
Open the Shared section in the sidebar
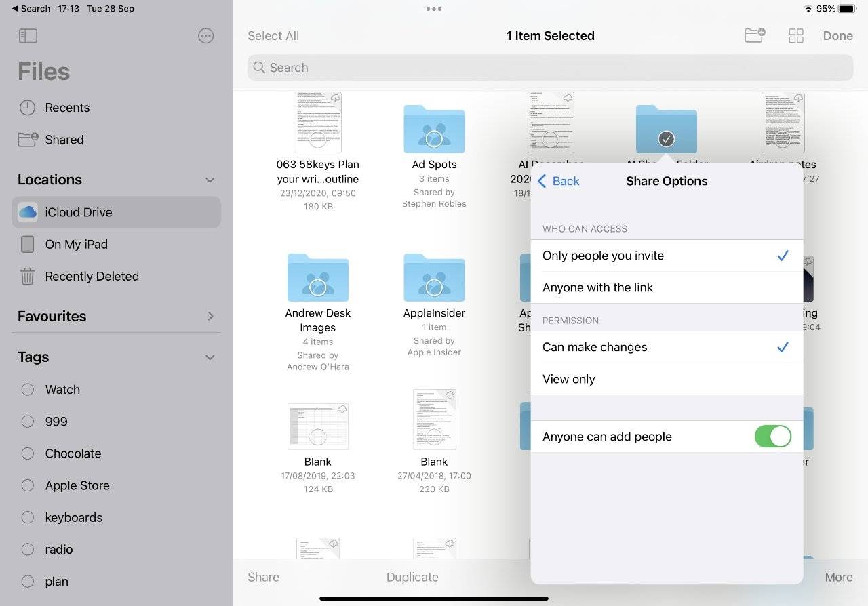(66, 140)
